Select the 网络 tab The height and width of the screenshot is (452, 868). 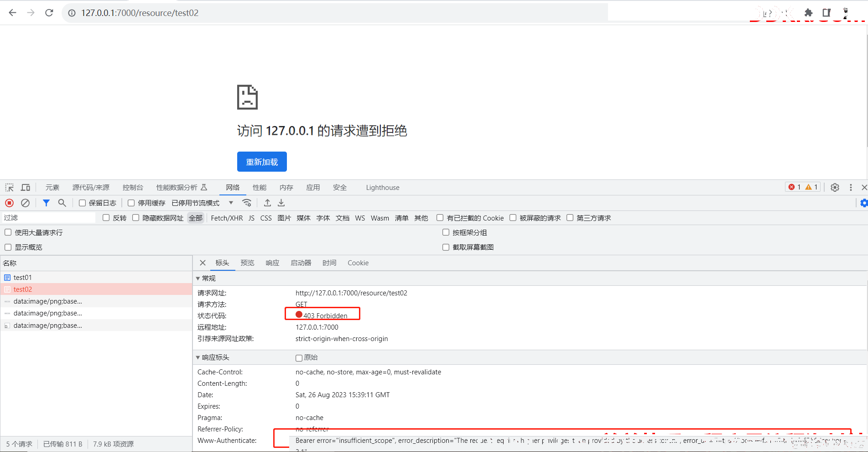click(233, 188)
